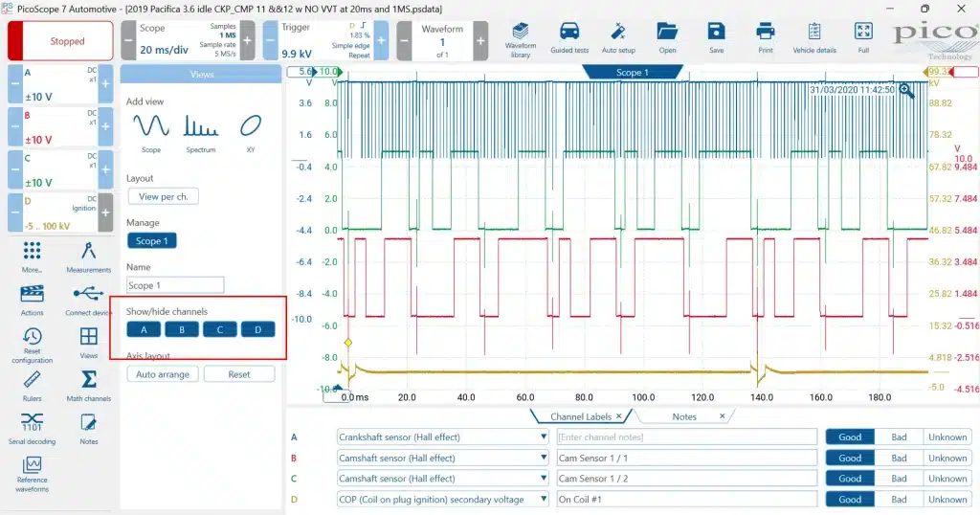Mark channel D as Bad
980x515 pixels.
(x=899, y=500)
